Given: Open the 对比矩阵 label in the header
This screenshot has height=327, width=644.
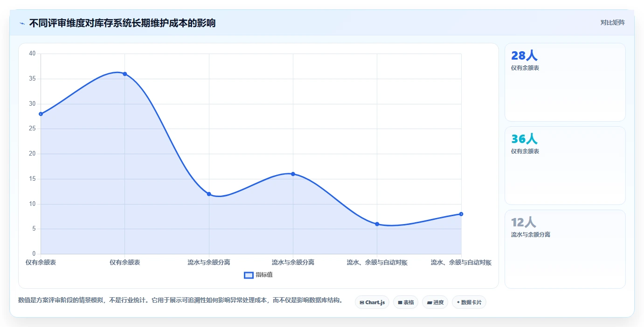Looking at the screenshot, I should coord(612,22).
